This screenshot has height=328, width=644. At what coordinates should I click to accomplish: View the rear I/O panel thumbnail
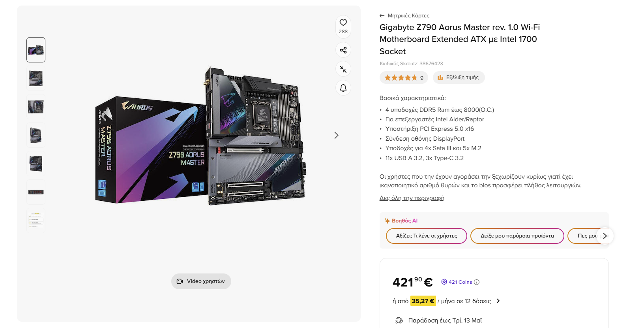(36, 192)
